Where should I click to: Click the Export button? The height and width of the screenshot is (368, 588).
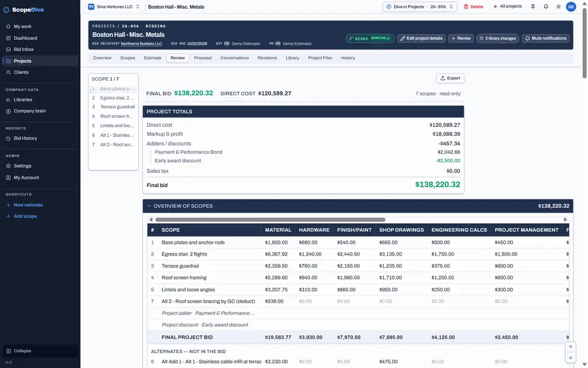450,78
